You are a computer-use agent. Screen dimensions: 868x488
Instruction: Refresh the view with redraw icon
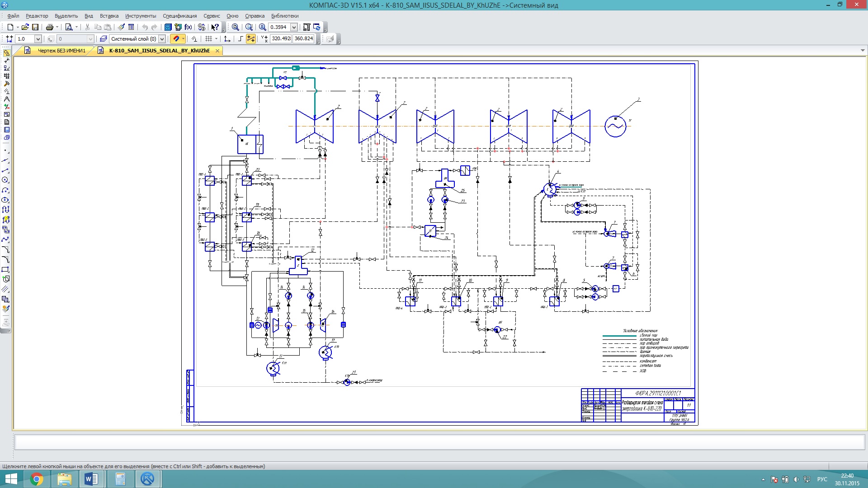(x=316, y=27)
